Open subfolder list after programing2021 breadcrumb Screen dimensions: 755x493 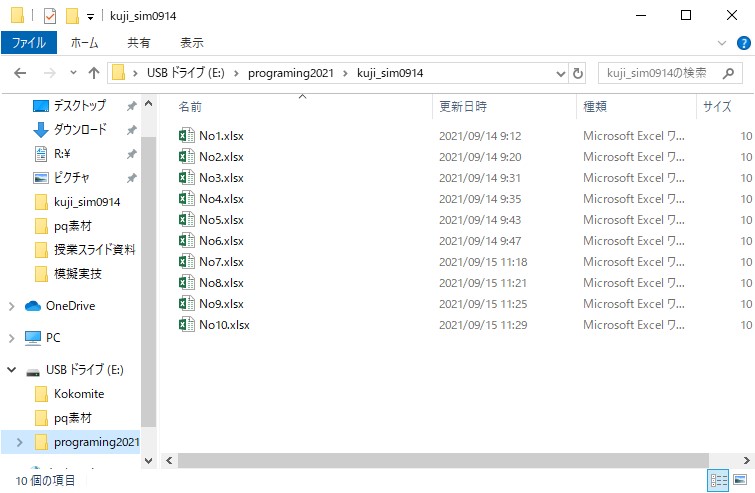(x=345, y=73)
